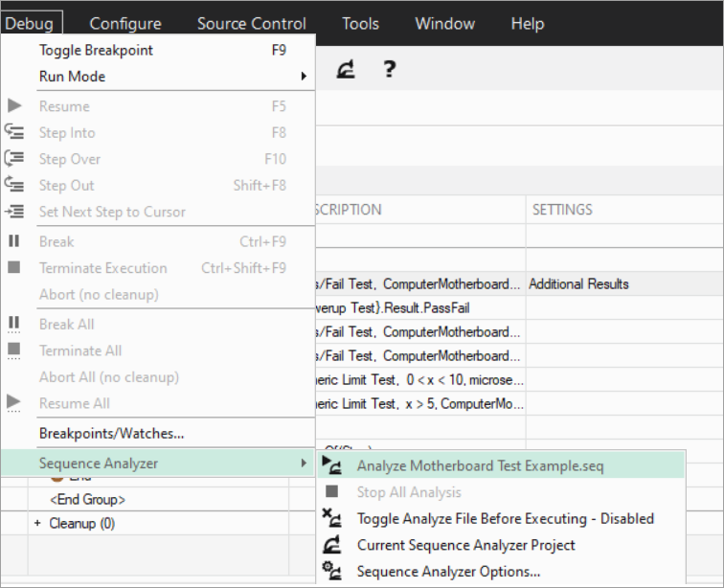
Task: Click the Break All pause icon
Action: click(x=14, y=325)
